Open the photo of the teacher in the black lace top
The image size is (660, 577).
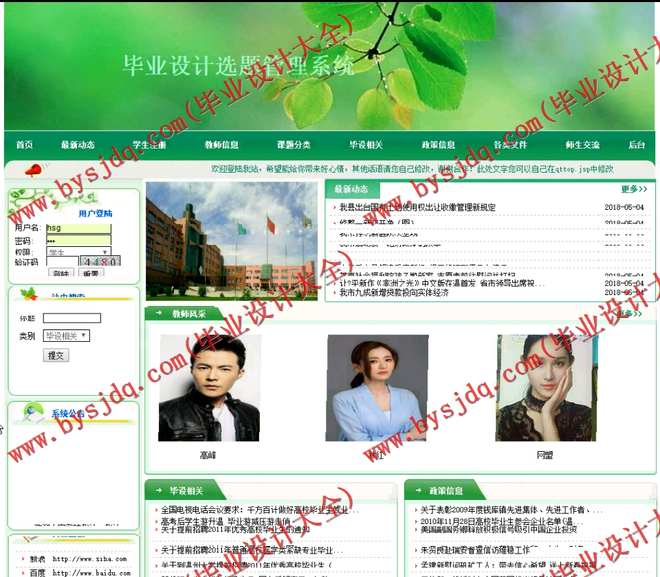546,388
